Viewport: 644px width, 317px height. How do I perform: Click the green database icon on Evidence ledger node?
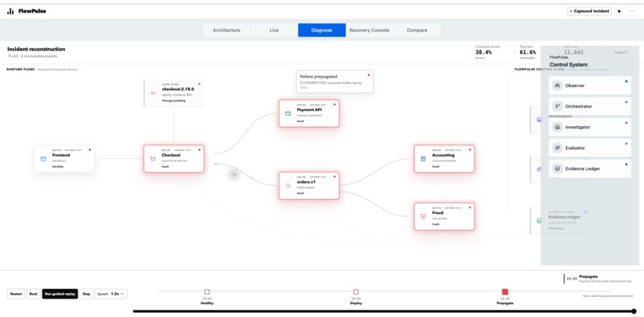click(x=539, y=221)
